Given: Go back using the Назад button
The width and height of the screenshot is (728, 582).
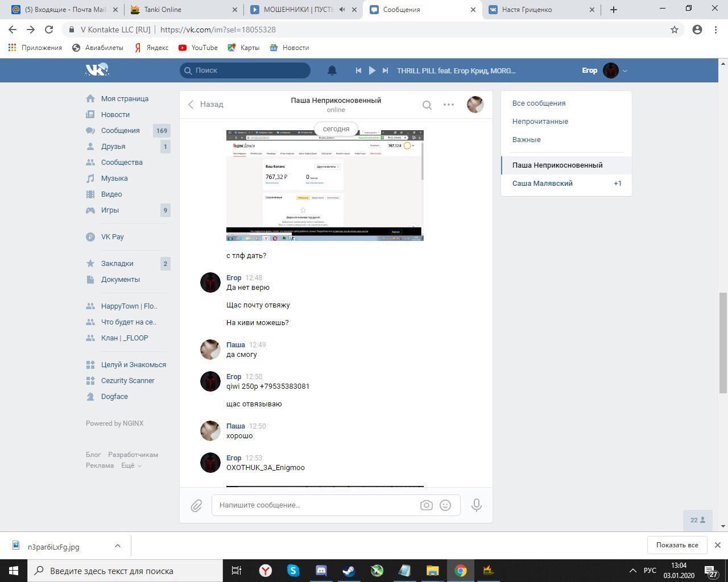Looking at the screenshot, I should [x=206, y=105].
